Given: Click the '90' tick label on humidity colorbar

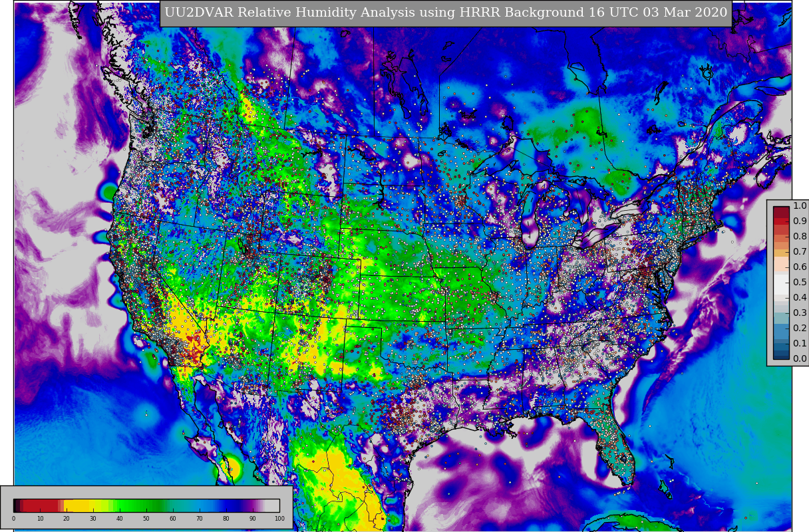Looking at the screenshot, I should 253,518.
